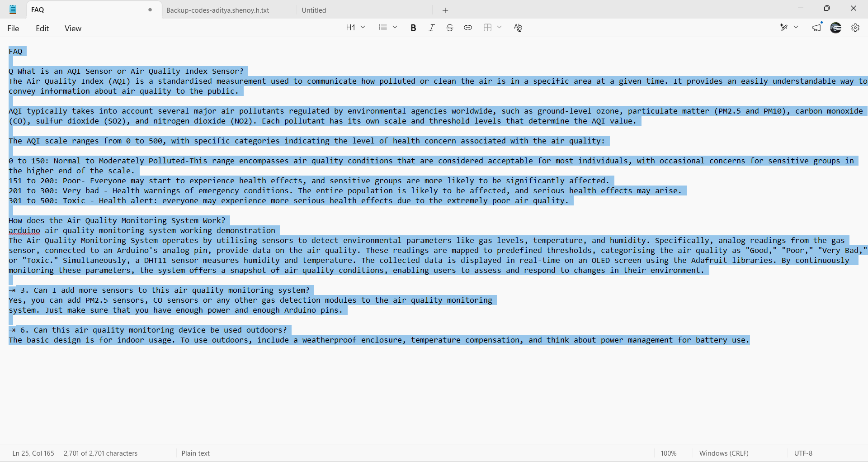The height and width of the screenshot is (462, 868).
Task: Click the question '3. Can I add more sensors'
Action: point(165,291)
